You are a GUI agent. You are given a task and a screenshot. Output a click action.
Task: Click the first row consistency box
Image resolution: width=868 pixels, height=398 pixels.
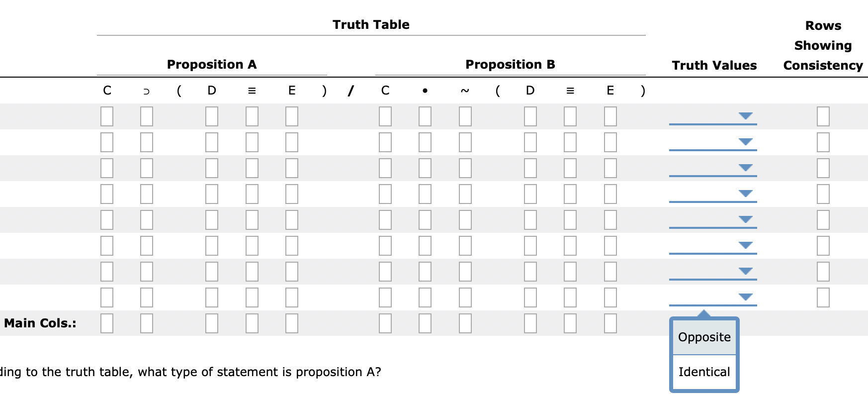(823, 117)
